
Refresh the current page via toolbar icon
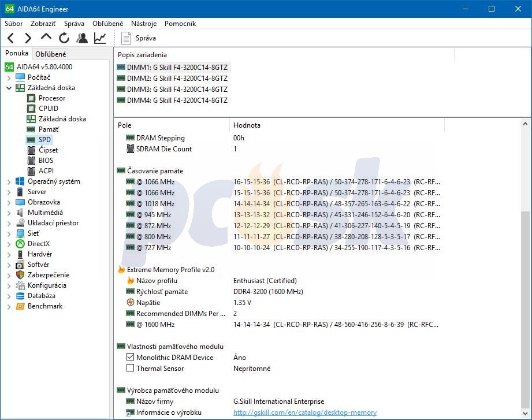coord(64,38)
